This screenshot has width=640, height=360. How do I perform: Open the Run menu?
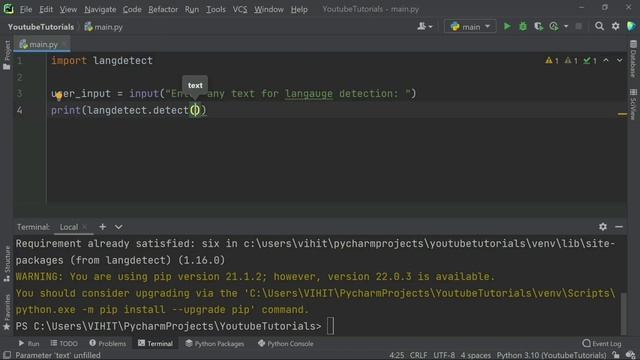coord(191,9)
